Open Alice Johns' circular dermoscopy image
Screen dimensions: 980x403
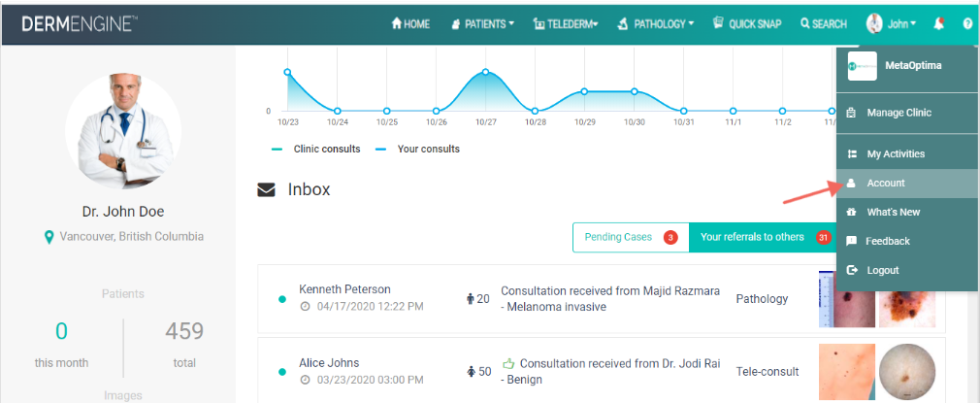(x=907, y=372)
